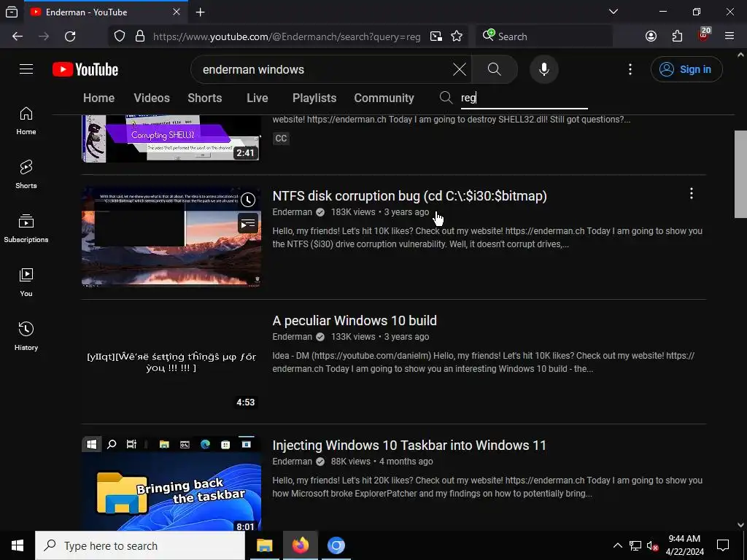Click the Firefox Search box

coord(544,36)
